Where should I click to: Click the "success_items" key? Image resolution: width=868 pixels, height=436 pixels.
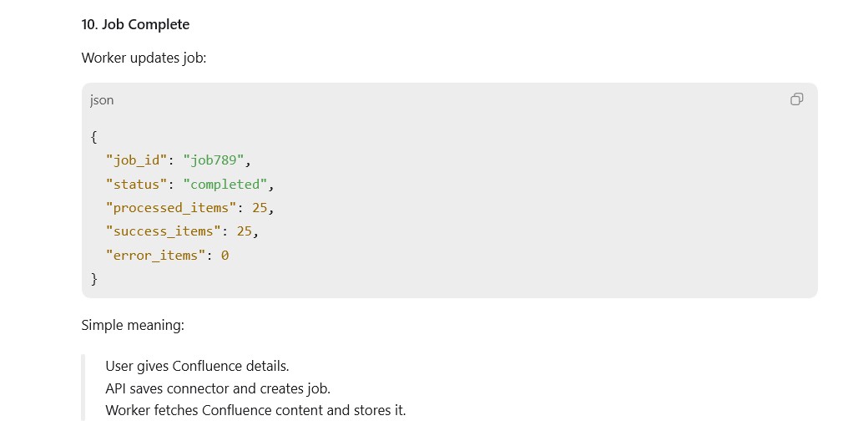click(164, 231)
